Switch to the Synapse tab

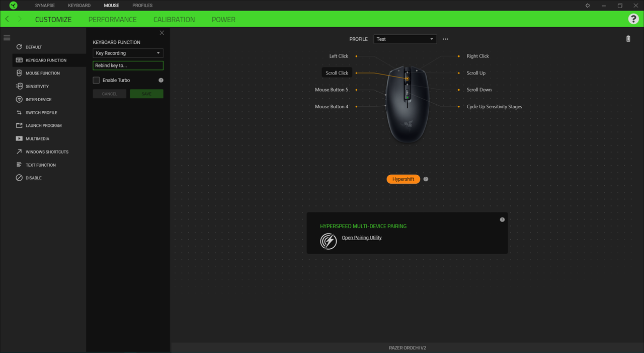pyautogui.click(x=45, y=6)
